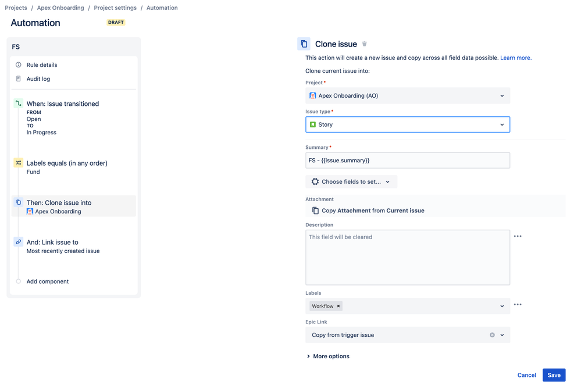581x392 pixels.
Task: Click the Add component circle marker
Action: pos(19,281)
